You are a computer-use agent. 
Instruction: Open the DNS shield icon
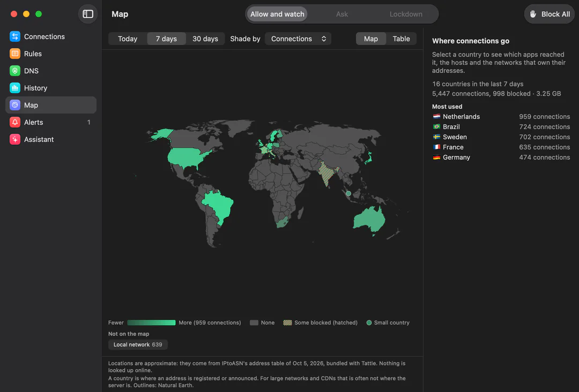click(15, 71)
